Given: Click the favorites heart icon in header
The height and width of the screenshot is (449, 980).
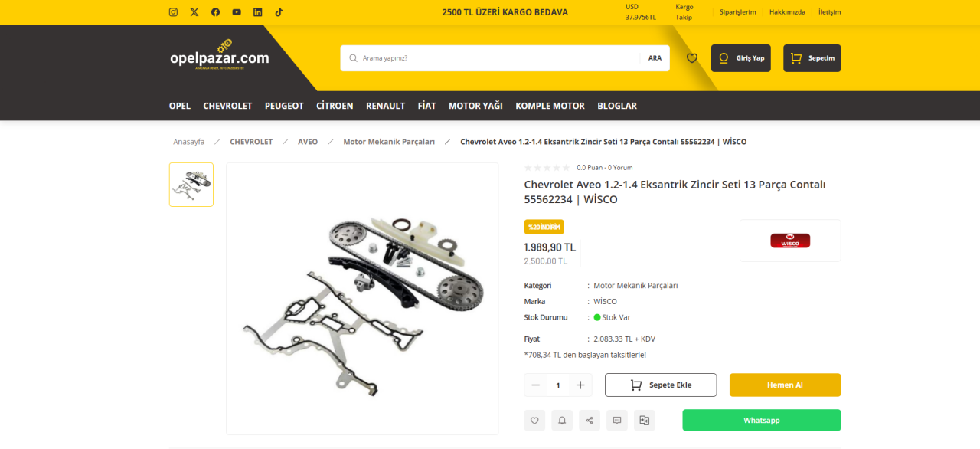Looking at the screenshot, I should click(x=692, y=58).
